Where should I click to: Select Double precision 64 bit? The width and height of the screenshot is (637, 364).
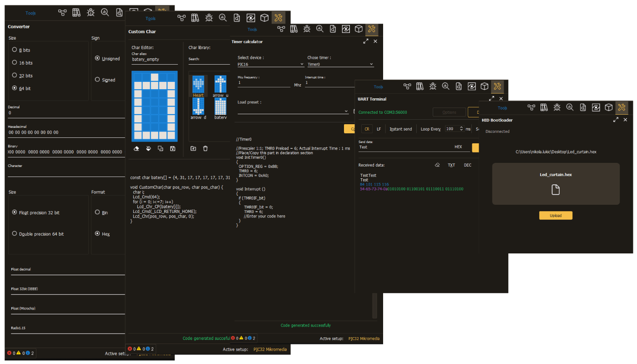coord(38,234)
